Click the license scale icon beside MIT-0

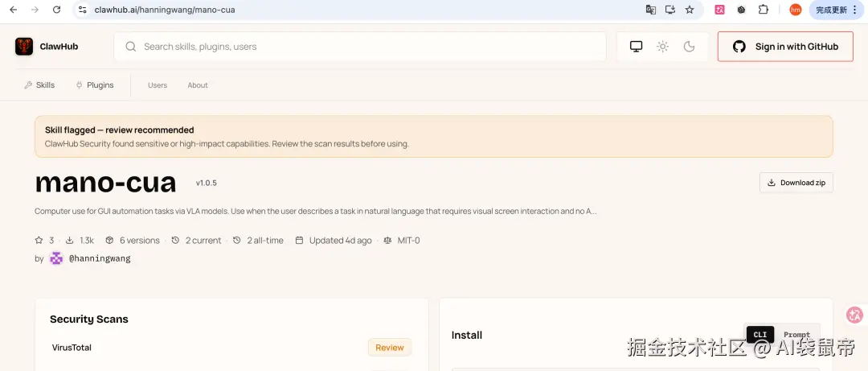click(x=388, y=240)
